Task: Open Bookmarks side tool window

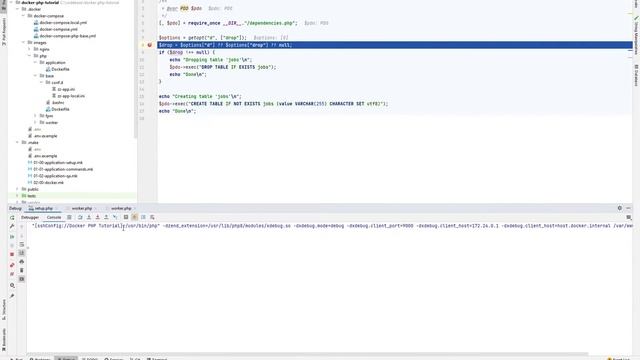Action: (x=4, y=340)
